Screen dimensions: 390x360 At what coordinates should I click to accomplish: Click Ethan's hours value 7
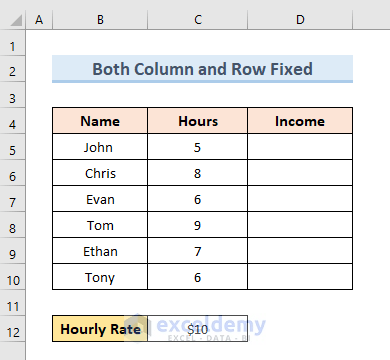tap(198, 251)
